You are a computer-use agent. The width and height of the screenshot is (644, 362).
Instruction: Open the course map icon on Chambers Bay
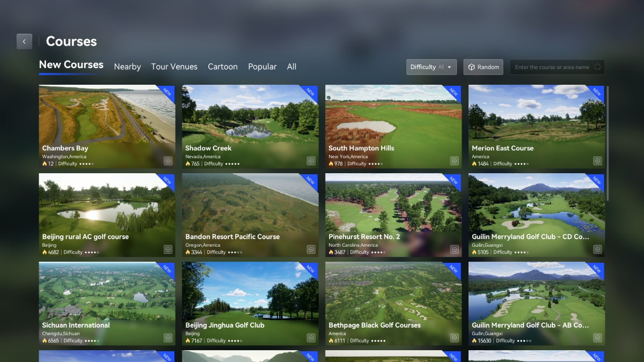click(168, 160)
